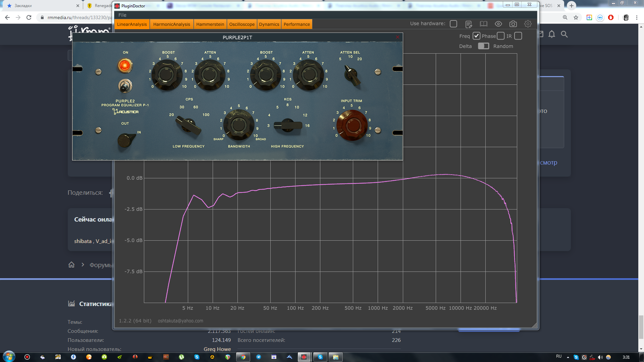Open the colorful plus extension icon in Chrome
Screen dimensions: 644x362
[589, 17]
